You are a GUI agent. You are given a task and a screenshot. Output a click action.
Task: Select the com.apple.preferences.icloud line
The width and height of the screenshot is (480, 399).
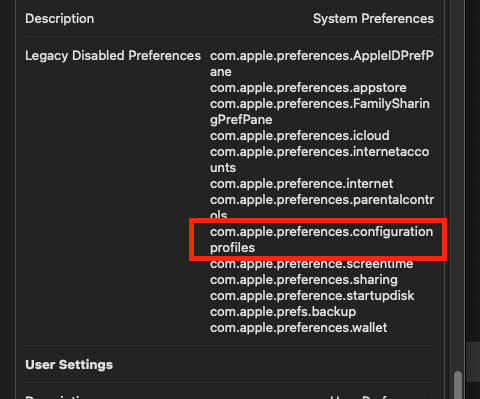pos(300,136)
